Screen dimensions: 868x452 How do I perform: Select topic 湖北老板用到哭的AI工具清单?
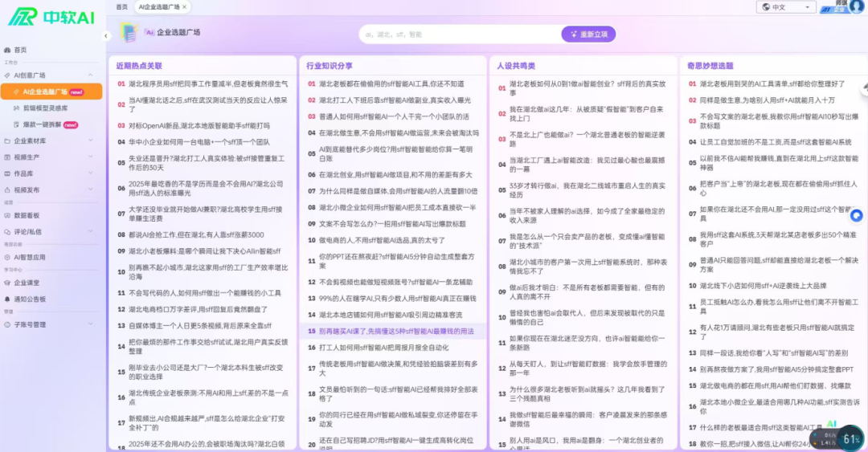click(x=772, y=84)
